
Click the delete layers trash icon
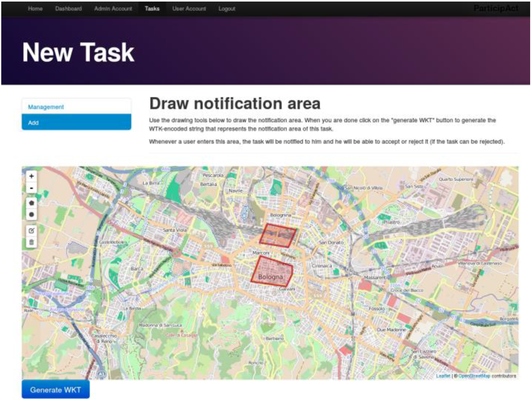tap(31, 242)
